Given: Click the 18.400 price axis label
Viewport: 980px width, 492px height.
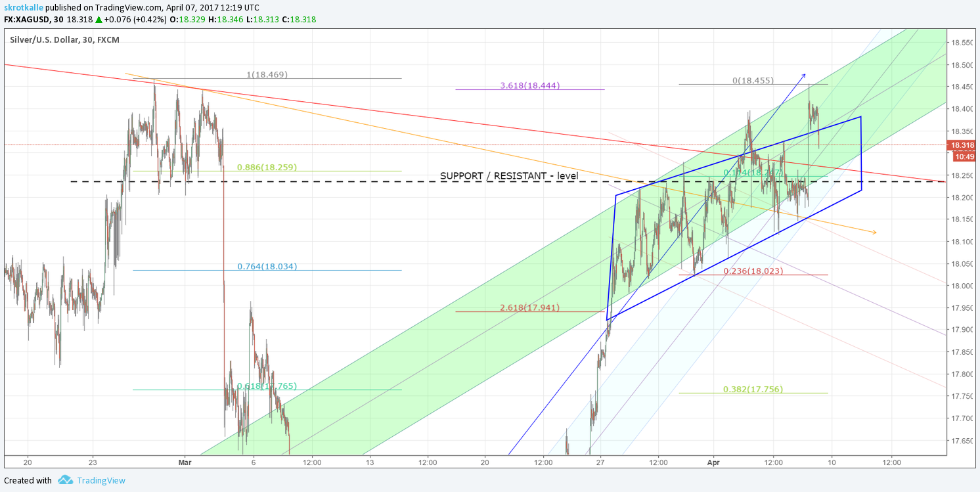Looking at the screenshot, I should point(962,109).
